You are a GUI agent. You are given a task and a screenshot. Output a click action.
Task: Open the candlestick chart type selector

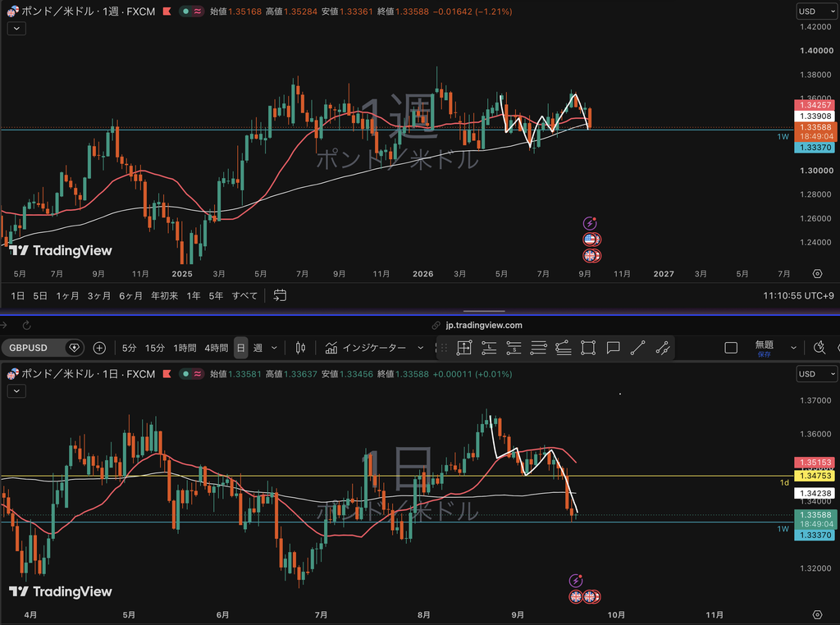[300, 348]
